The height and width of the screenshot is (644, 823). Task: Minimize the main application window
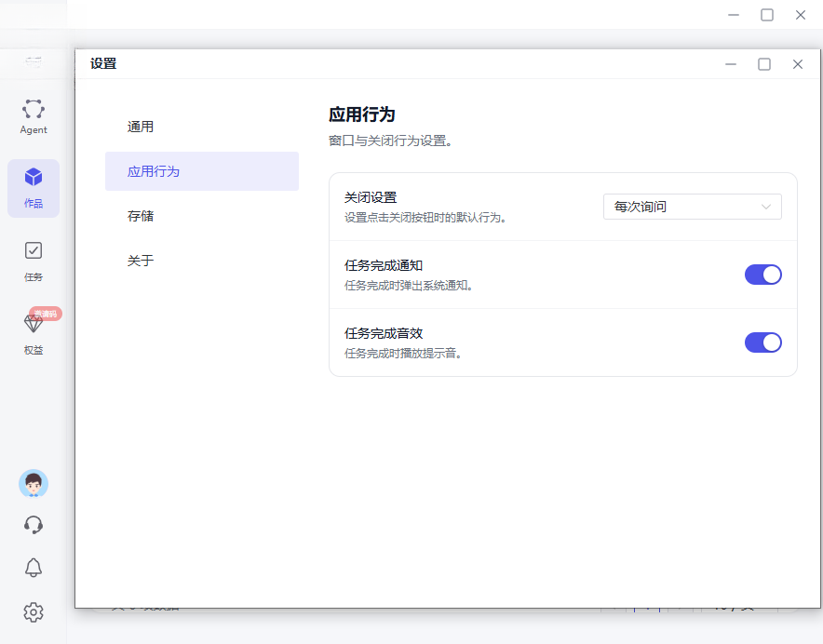click(734, 15)
